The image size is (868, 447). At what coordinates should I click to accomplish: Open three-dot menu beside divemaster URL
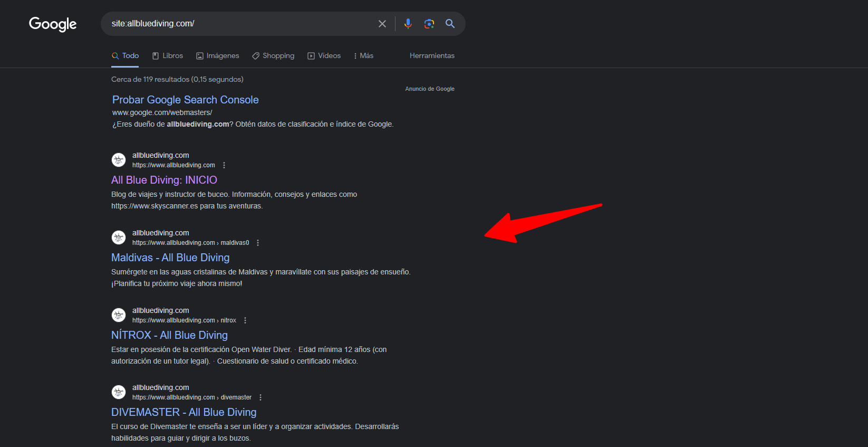click(261, 397)
